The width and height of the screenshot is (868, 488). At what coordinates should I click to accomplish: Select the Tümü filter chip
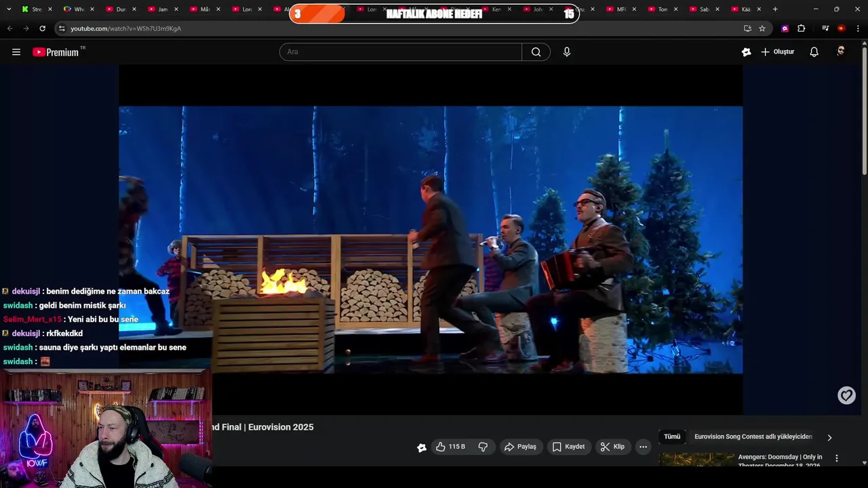point(672,437)
